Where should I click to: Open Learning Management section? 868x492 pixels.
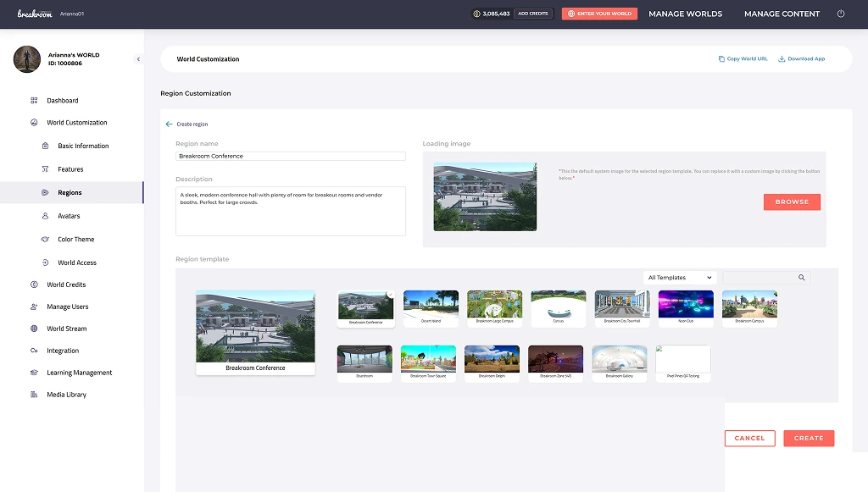[x=79, y=373]
